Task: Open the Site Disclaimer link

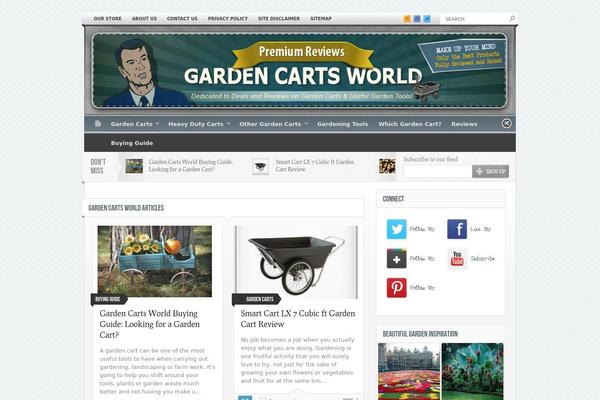Action: [279, 18]
